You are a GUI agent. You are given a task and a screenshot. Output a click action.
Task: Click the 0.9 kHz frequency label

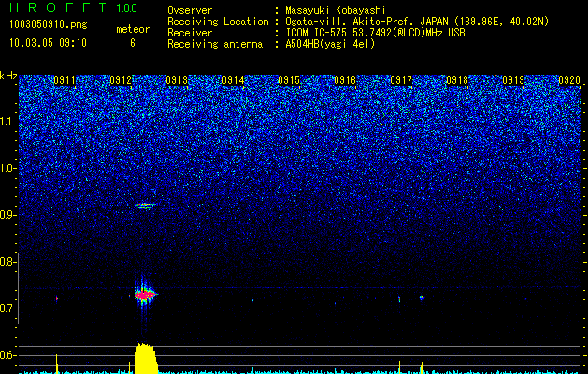click(7, 215)
